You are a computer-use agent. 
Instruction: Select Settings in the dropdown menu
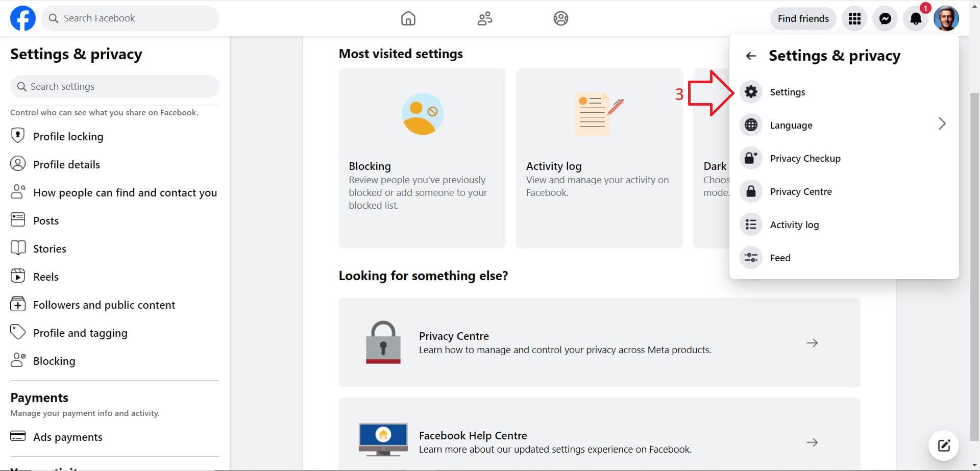click(x=844, y=92)
